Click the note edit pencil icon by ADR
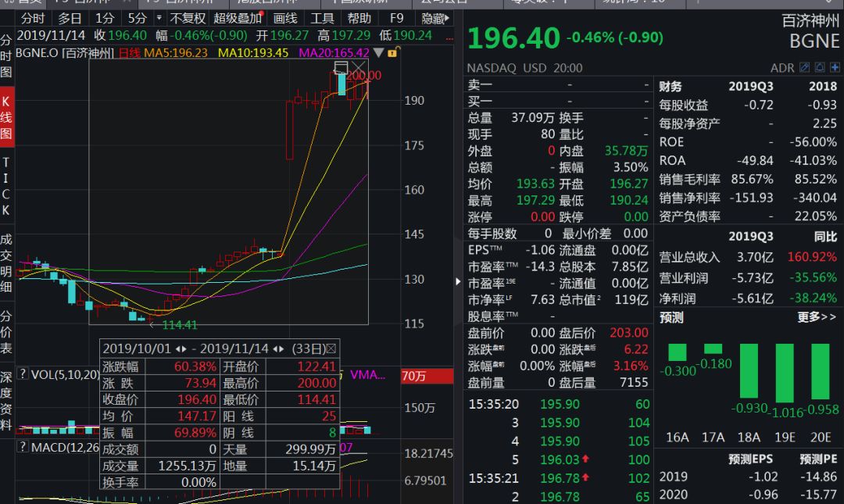844x504 pixels. pos(805,67)
